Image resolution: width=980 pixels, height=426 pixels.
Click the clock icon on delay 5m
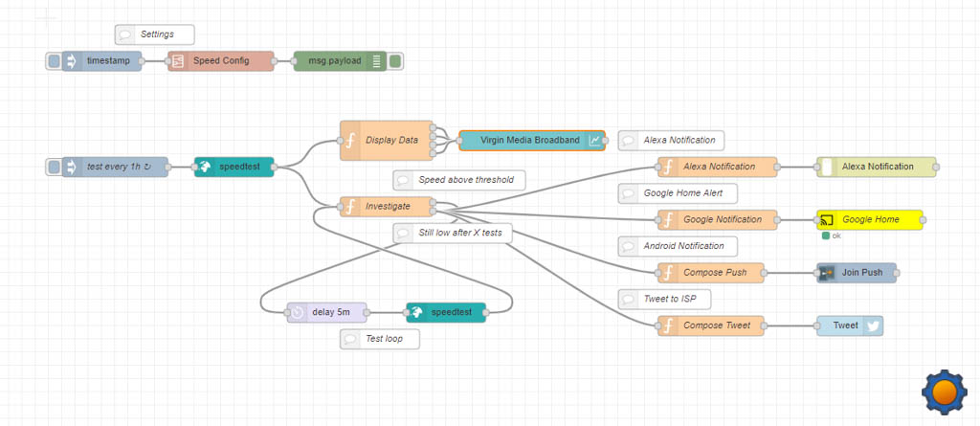[x=297, y=312]
